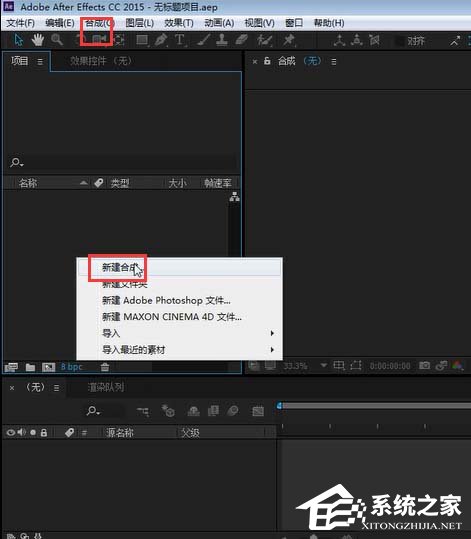
Task: Expand the 导入 submenu
Action: tap(179, 333)
